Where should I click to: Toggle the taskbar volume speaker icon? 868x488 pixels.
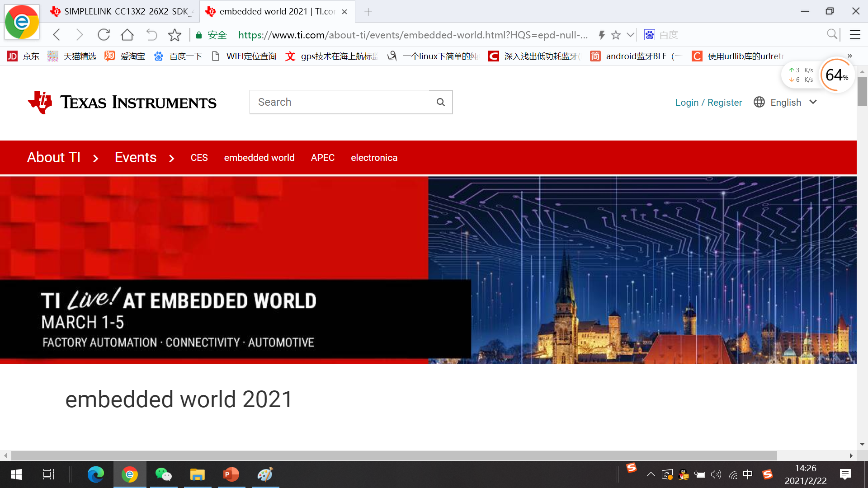coord(716,474)
